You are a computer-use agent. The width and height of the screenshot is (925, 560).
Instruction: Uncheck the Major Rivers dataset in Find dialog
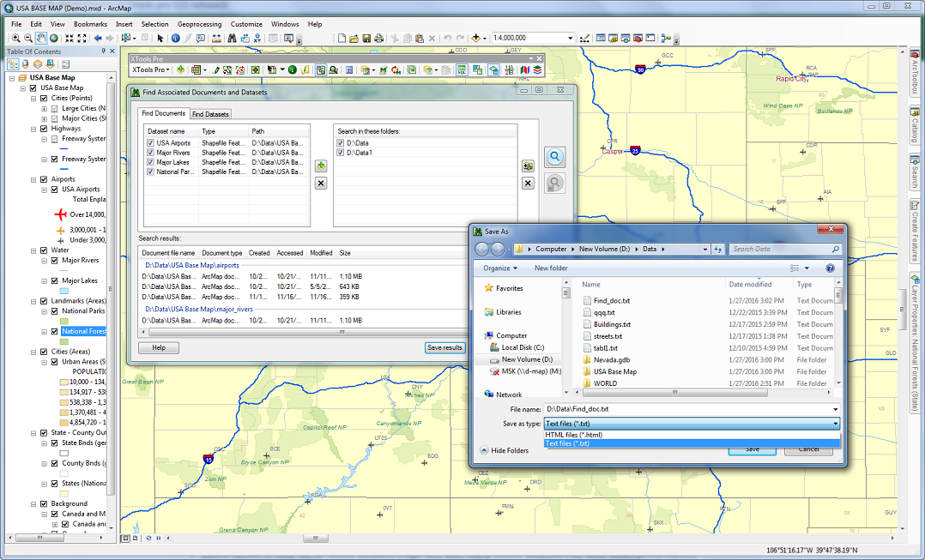point(150,153)
